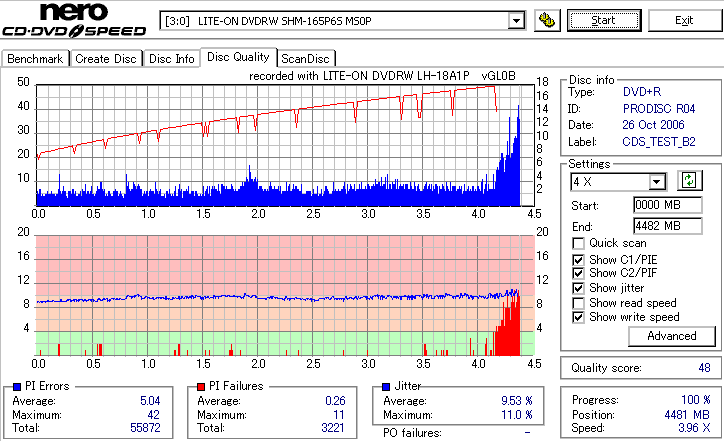Click the PI Errors maximum 42

154,415
